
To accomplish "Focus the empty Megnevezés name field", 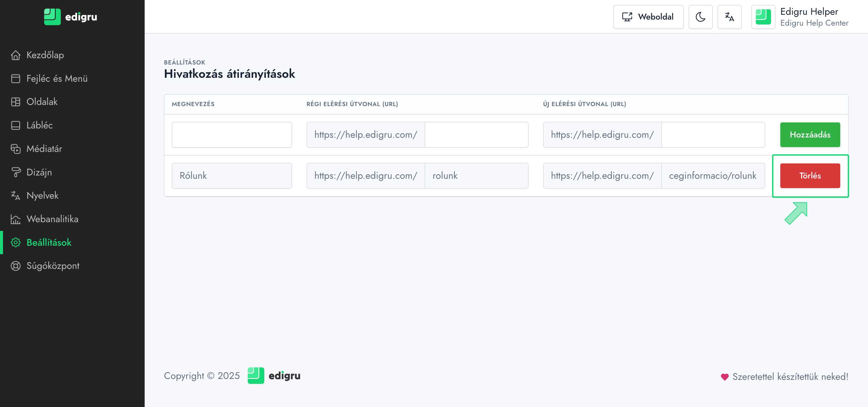I will click(x=231, y=135).
